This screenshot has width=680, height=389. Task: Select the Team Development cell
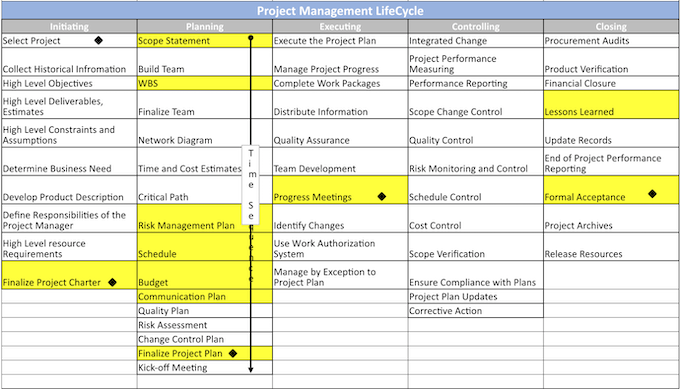340,161
